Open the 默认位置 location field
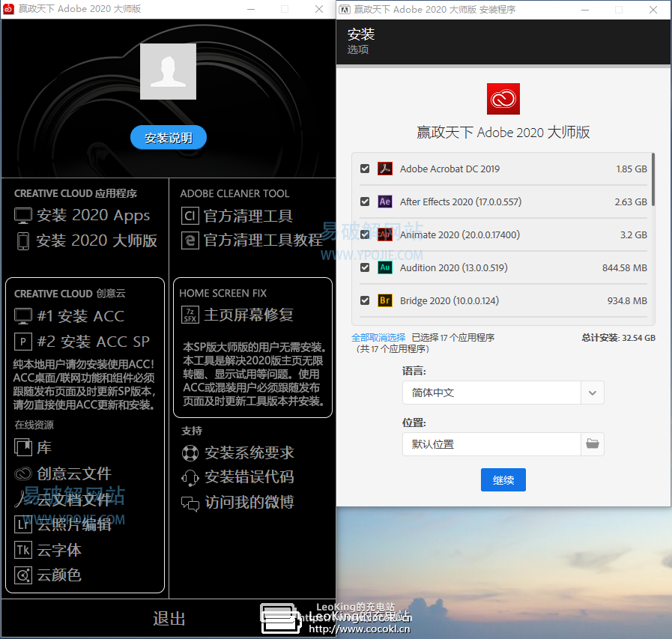 [x=491, y=444]
